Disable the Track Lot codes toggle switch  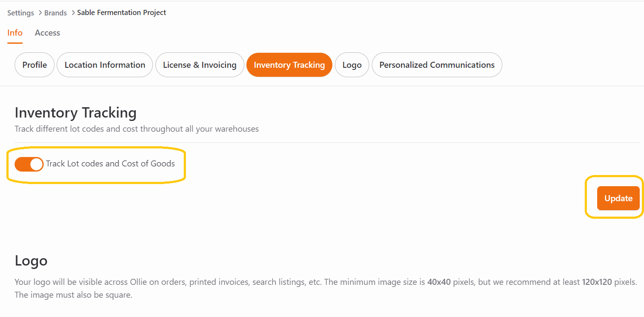point(29,164)
